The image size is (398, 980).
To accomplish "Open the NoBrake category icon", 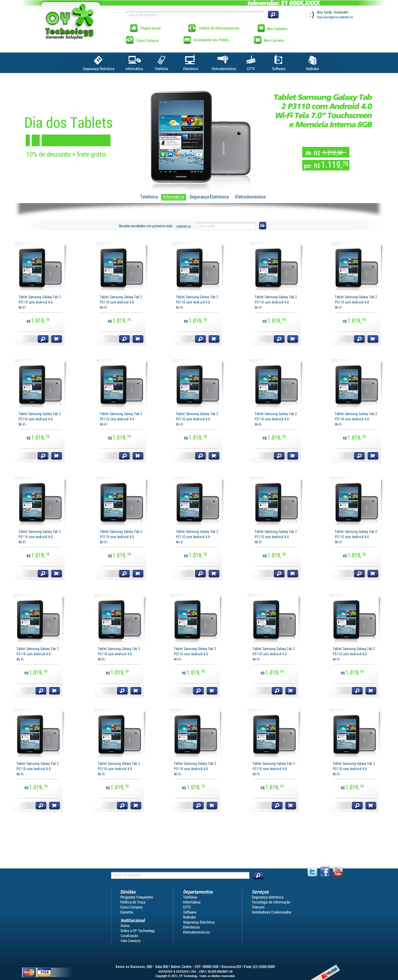I will 312,60.
